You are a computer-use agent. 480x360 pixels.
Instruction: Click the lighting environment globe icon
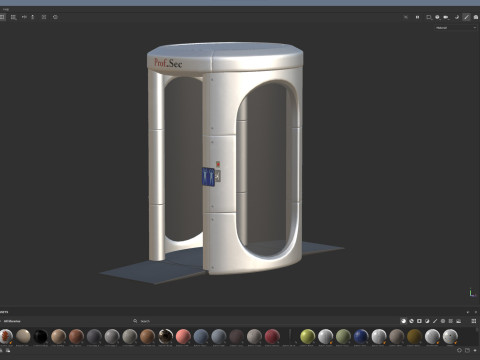coord(437,17)
